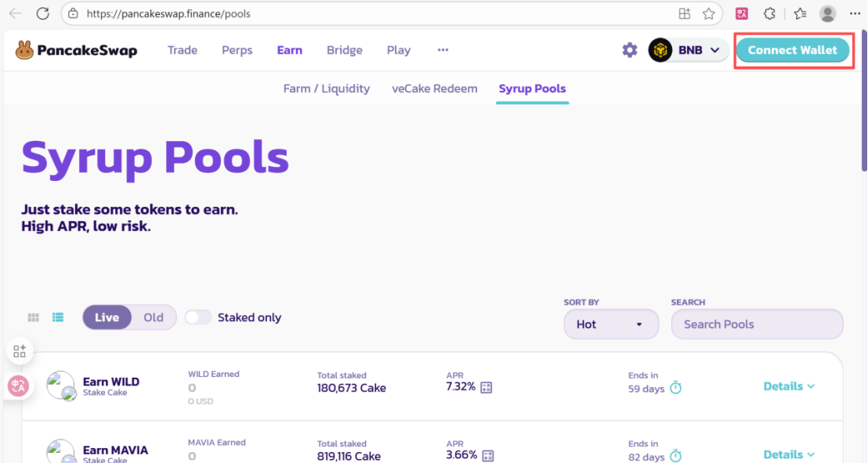Switch to card grid view icon

(33, 317)
